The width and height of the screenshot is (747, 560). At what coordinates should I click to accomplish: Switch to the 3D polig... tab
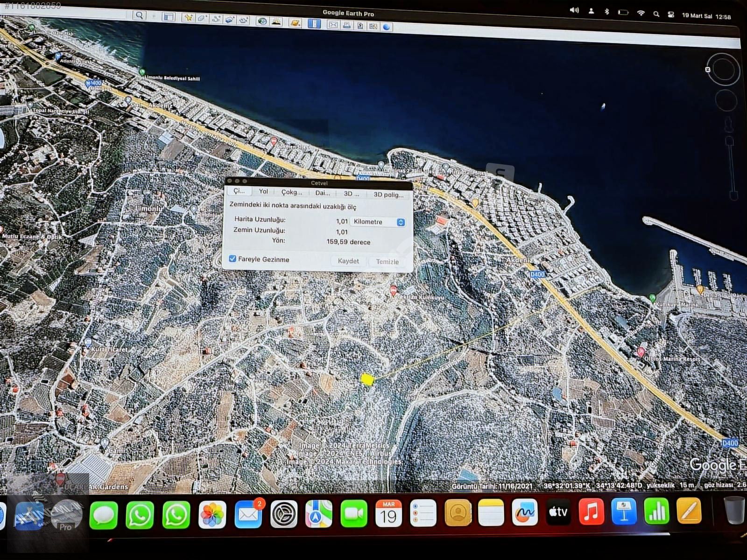(x=388, y=195)
